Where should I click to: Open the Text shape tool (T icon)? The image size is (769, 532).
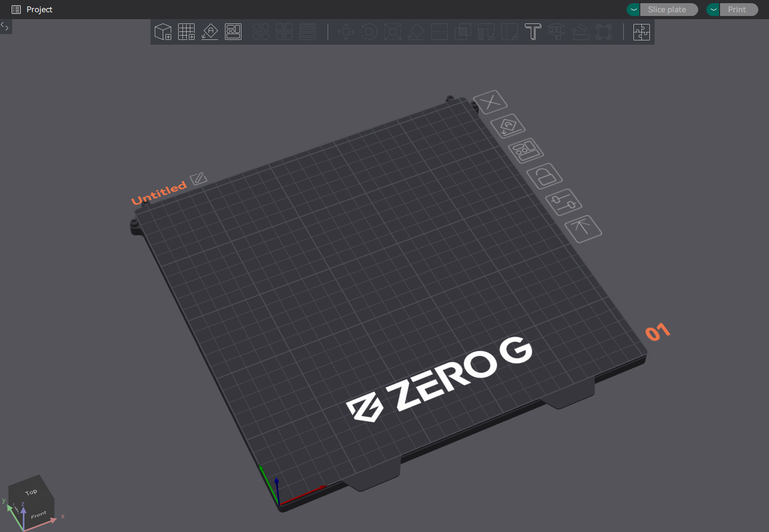(x=533, y=32)
